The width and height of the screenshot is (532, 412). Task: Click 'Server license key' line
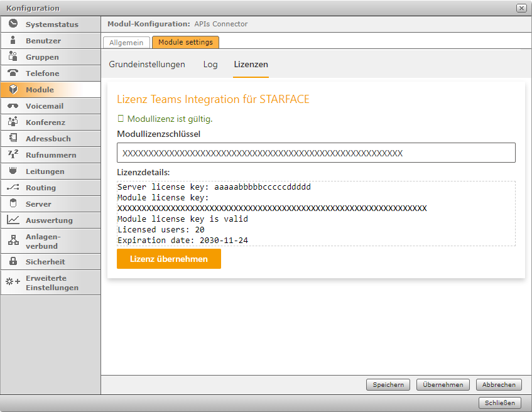214,187
